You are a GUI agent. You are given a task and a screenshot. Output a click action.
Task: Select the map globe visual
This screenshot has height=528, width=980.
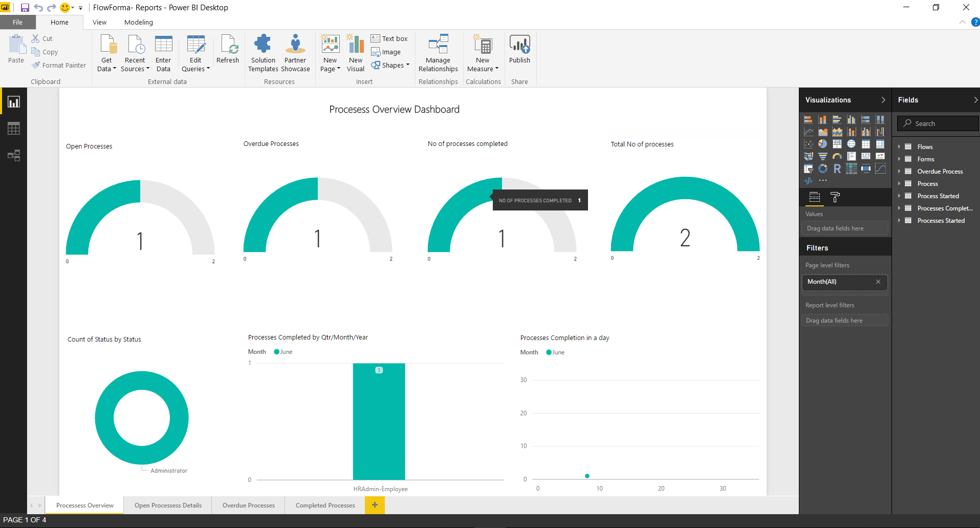point(851,144)
